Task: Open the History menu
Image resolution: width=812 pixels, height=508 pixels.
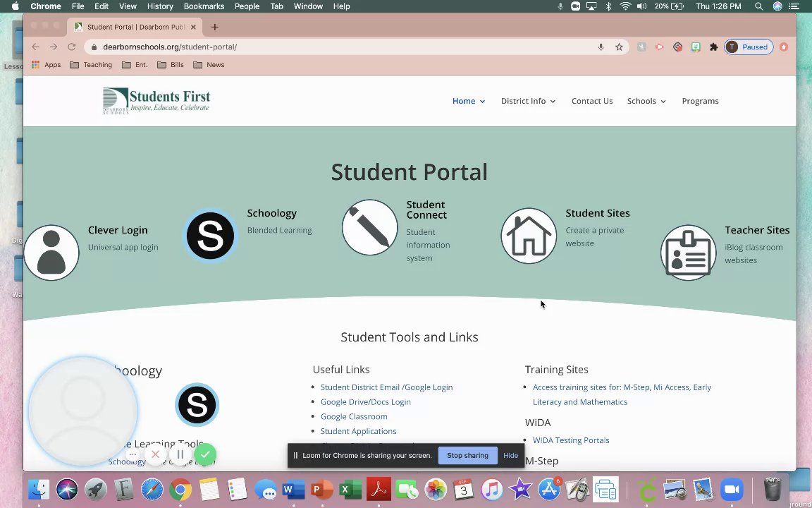Action: point(160,6)
